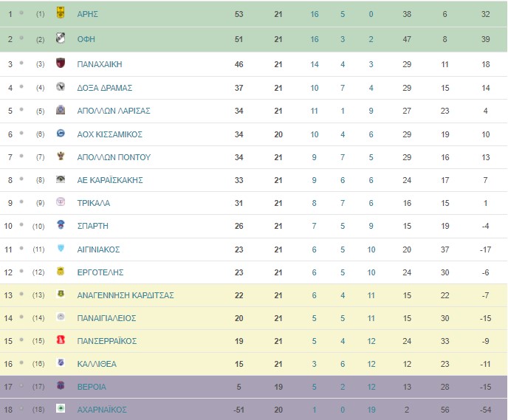Click the ΑΡΗΣ team crest icon
Image resolution: width=508 pixels, height=420 pixels.
61,13
